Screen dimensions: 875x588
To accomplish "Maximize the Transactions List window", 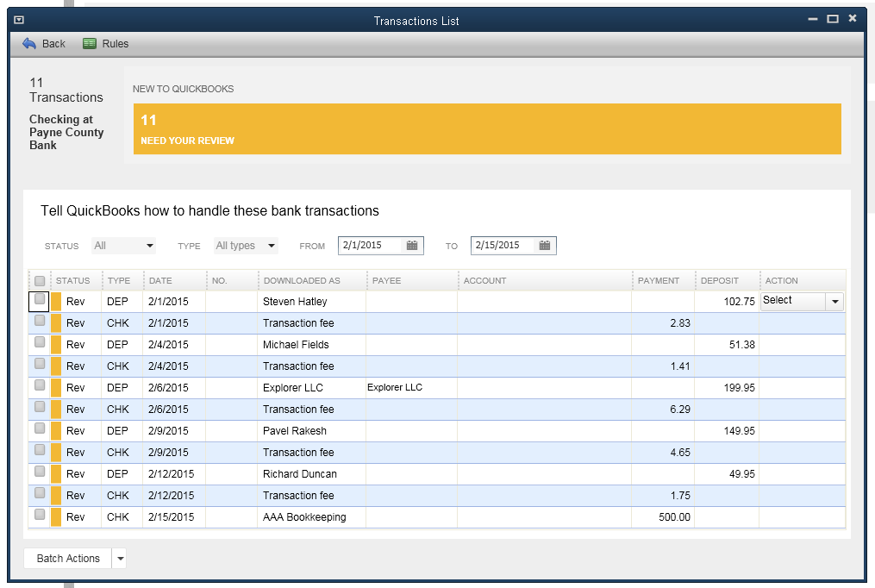I will click(832, 19).
